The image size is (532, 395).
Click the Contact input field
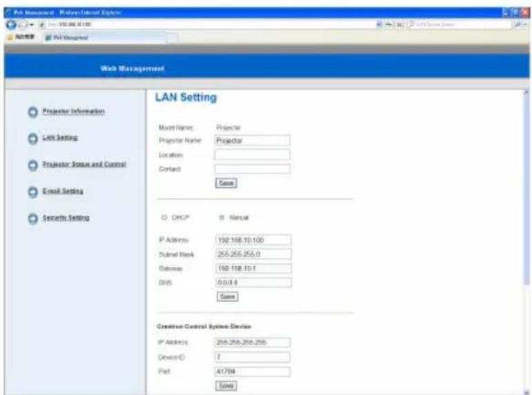click(x=252, y=169)
